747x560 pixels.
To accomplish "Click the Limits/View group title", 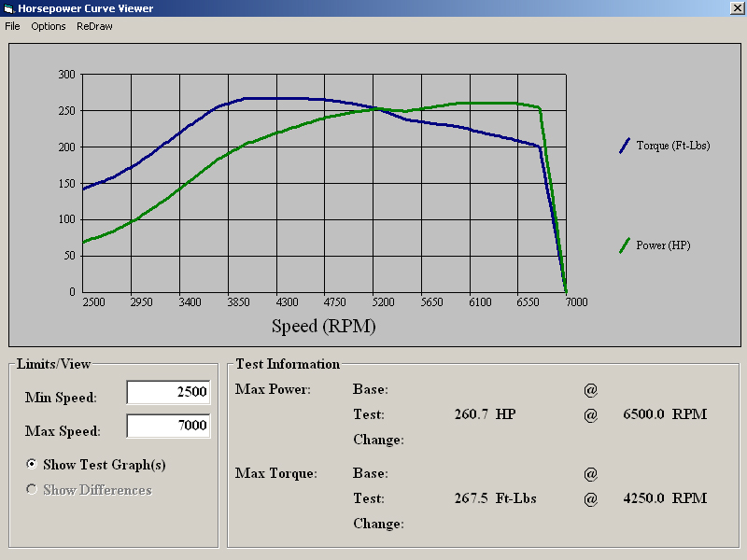I will (x=53, y=364).
